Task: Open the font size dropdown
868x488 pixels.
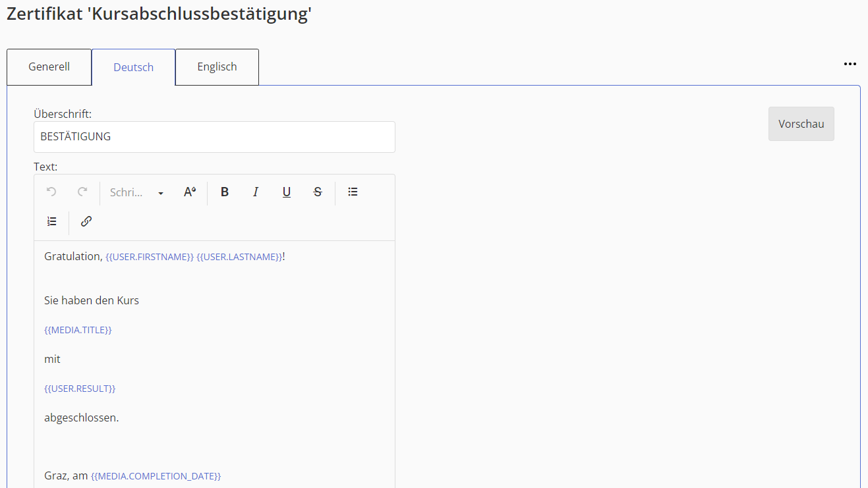Action: [x=137, y=192]
